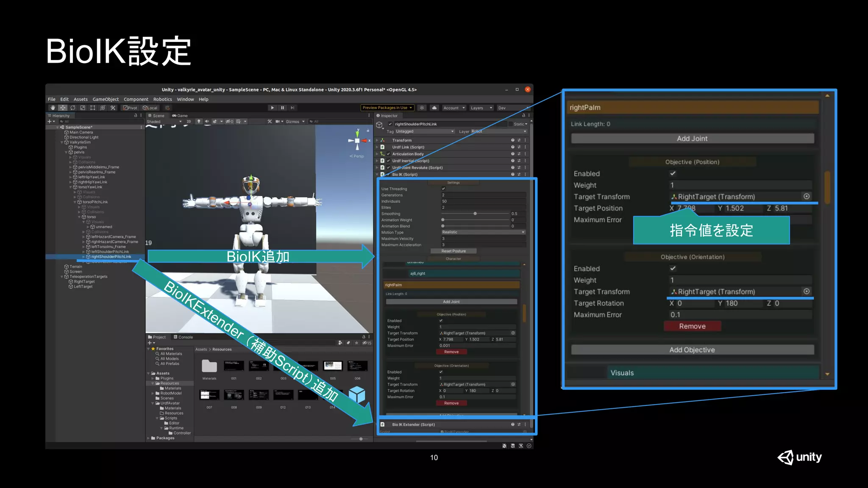Viewport: 868px width, 488px height.
Task: Select the Rotate tool
Action: [x=73, y=108]
